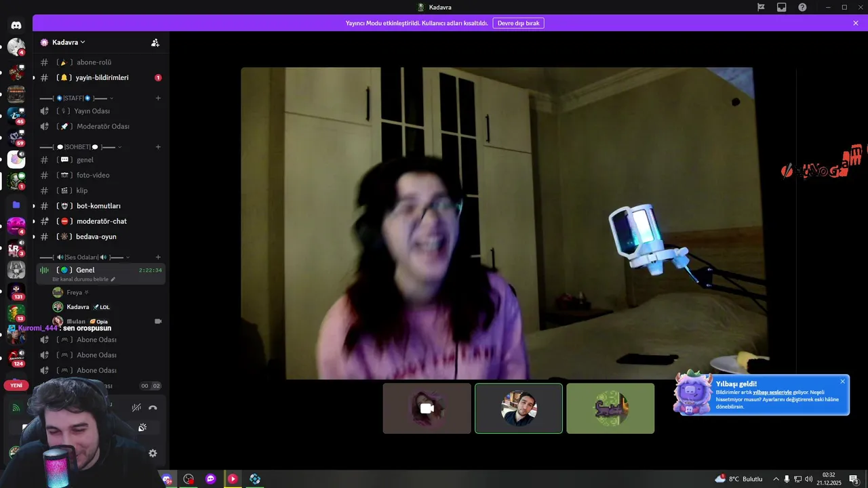Open the red play-button taskbar app

pyautogui.click(x=233, y=479)
